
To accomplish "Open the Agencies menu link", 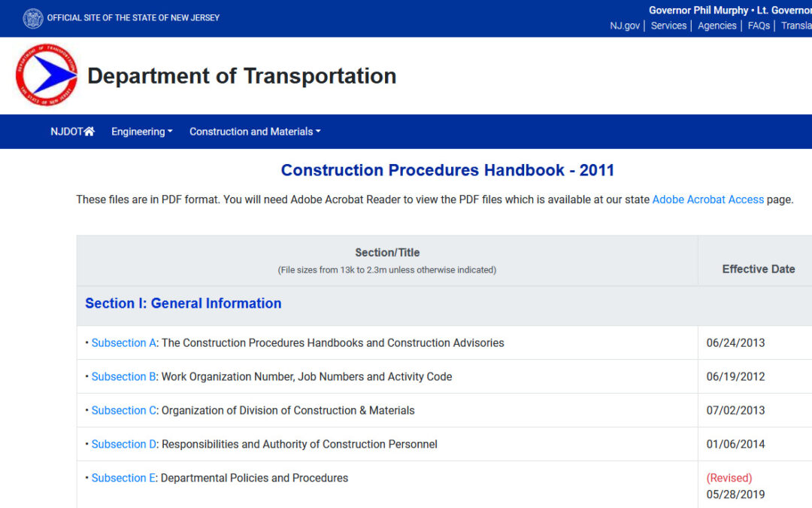I will click(717, 26).
